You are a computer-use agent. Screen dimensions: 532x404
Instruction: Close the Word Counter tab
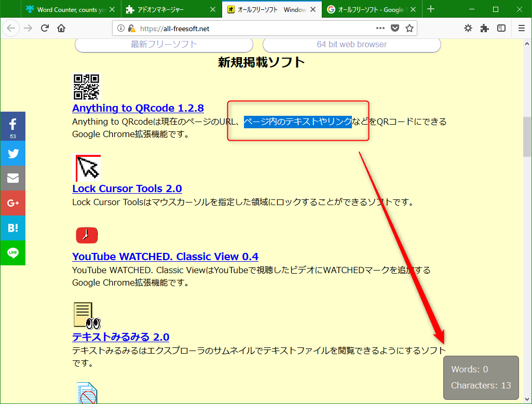(112, 9)
